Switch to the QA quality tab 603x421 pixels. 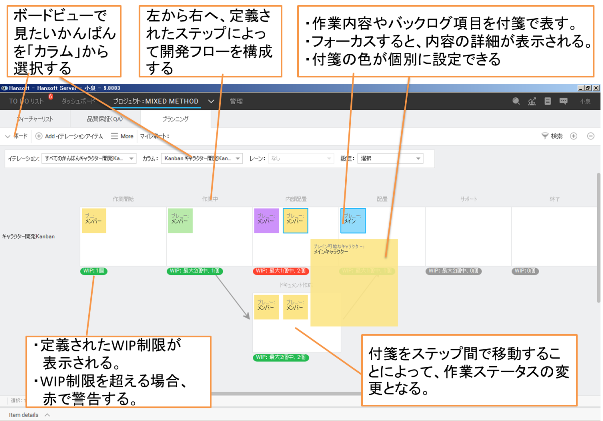coord(105,119)
